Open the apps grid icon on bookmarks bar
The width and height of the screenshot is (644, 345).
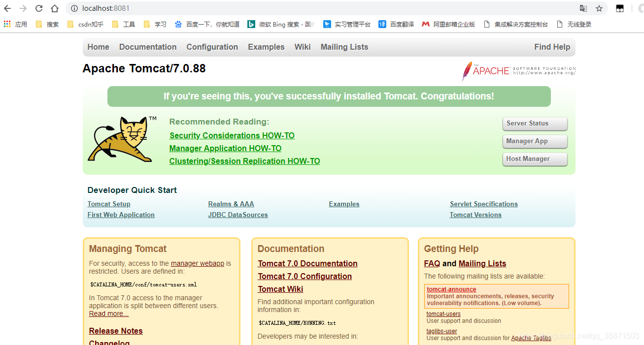7,24
